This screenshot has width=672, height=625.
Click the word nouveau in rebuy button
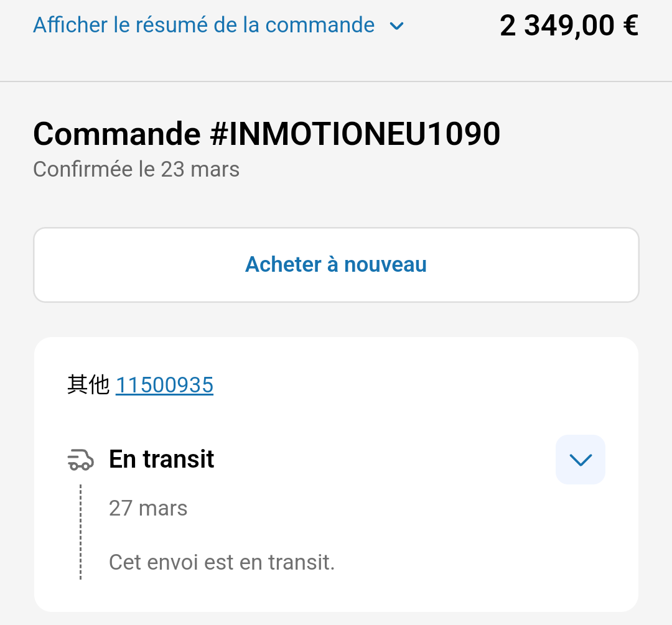click(x=385, y=265)
